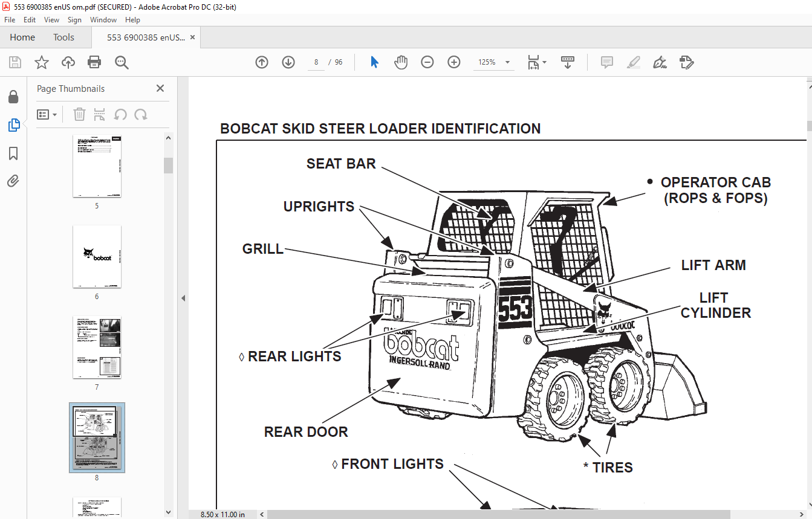Open the Sign document tool
The image size is (812, 519).
(660, 62)
